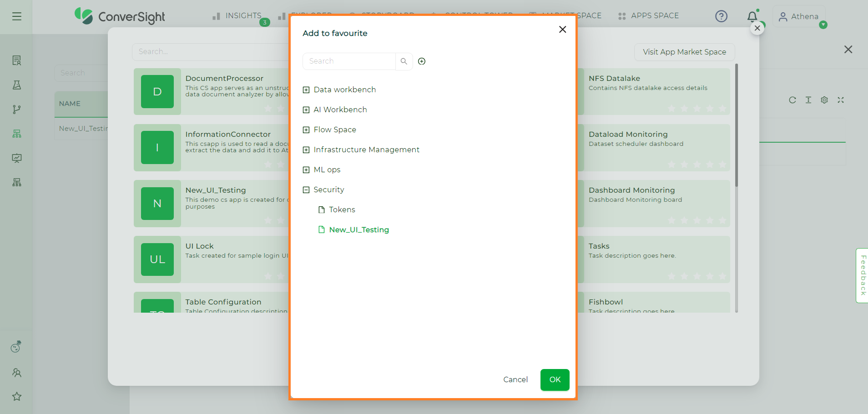Open the assistant face icon in sidebar
868x414 pixels.
pyautogui.click(x=16, y=347)
